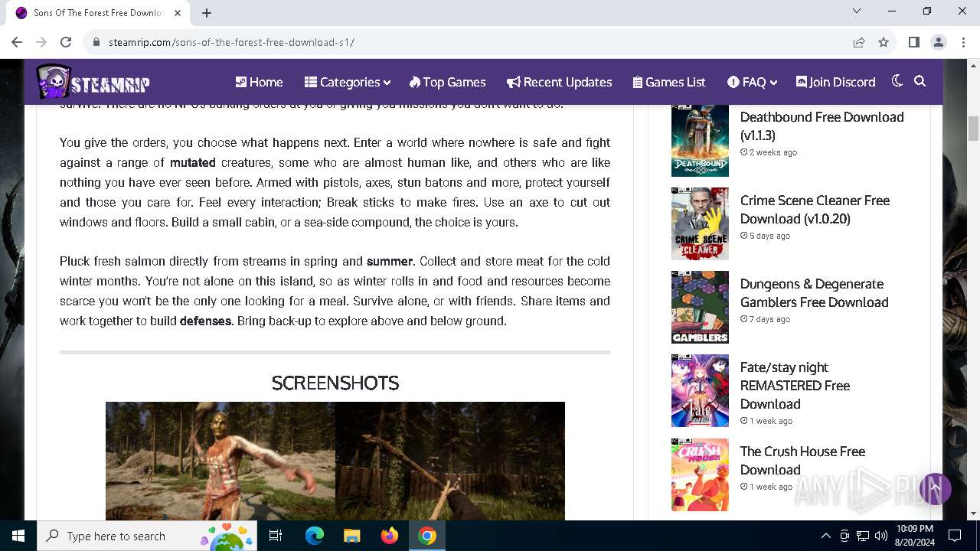Screen dimensions: 980x551
Task: Open taskbar clock and date
Action: pyautogui.click(x=914, y=536)
